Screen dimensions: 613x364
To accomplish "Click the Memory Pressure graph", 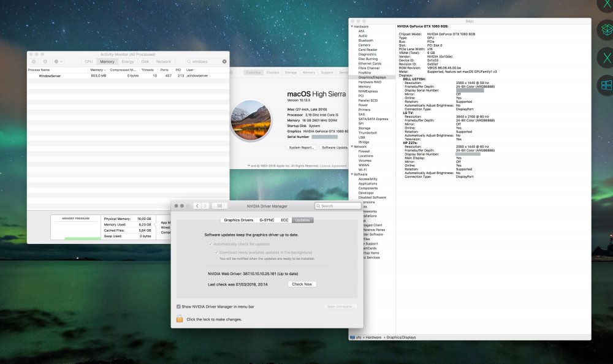I will pyautogui.click(x=76, y=229).
